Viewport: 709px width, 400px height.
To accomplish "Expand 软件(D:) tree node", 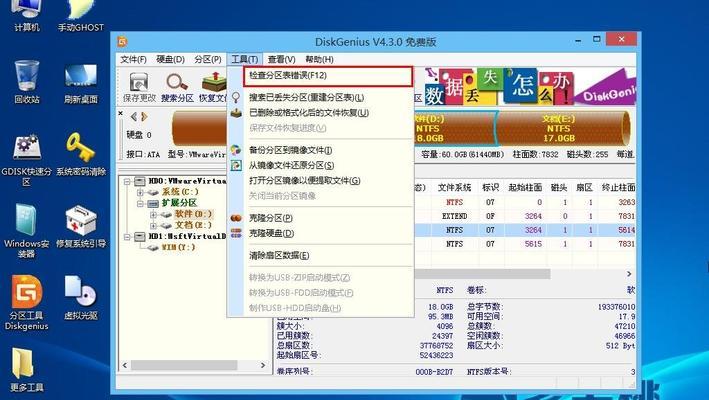I will click(x=153, y=214).
